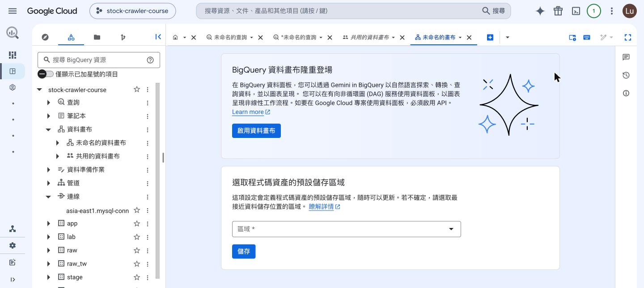Viewport: 644px width, 288px height.
Task: Open the 區域 region dropdown
Action: (346, 229)
